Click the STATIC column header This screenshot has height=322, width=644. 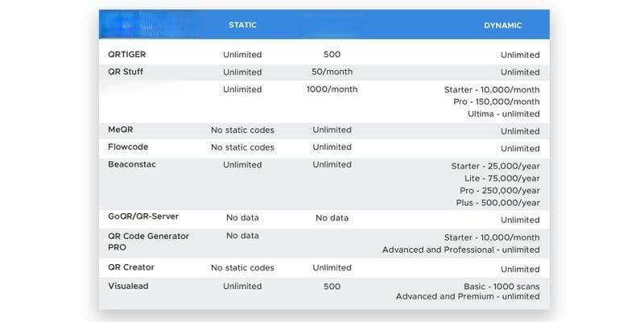[243, 25]
